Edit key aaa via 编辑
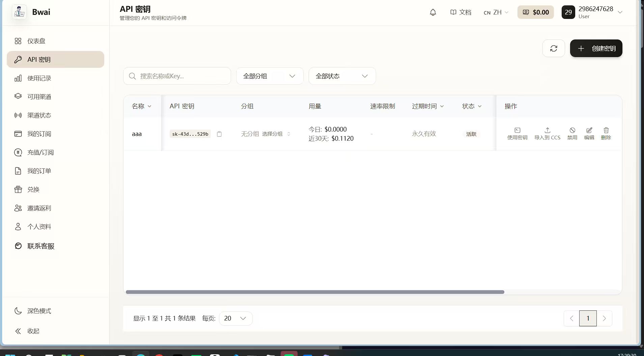Image resolution: width=644 pixels, height=356 pixels. pos(589,134)
